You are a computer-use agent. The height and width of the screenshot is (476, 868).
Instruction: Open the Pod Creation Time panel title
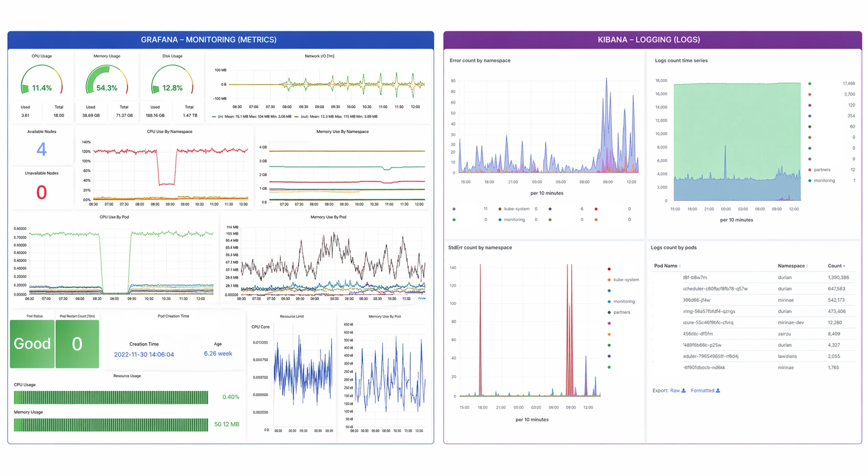click(173, 316)
